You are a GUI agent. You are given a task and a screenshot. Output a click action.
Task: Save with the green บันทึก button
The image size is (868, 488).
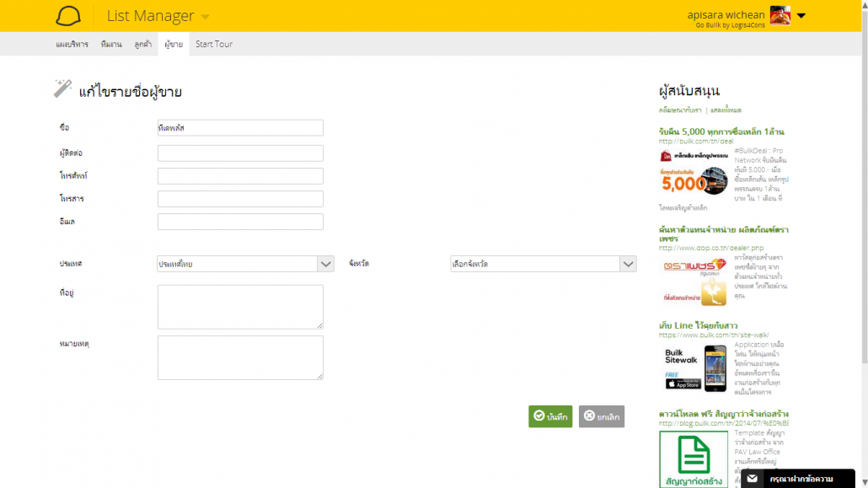(550, 416)
